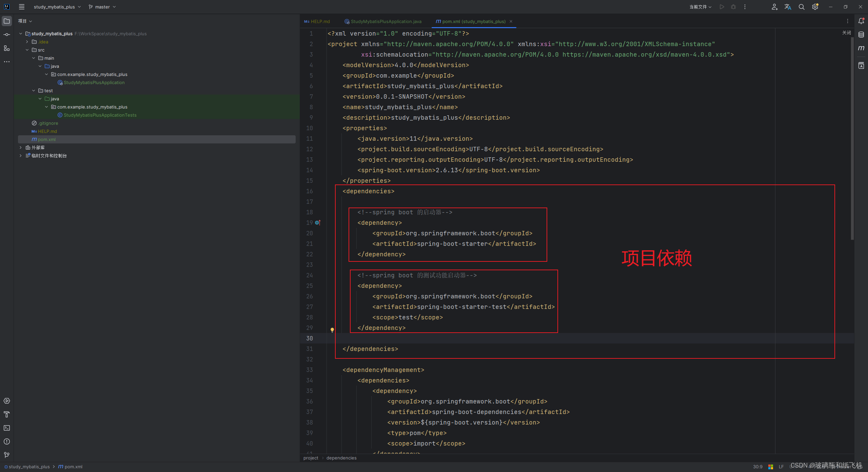
Task: Show more tool windows ellipsis
Action: [x=7, y=62]
